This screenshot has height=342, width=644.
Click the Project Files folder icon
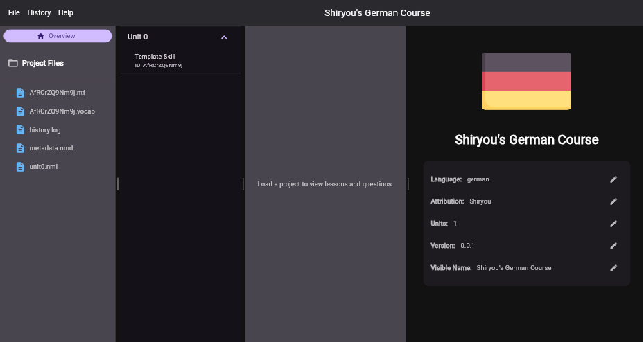coord(13,63)
